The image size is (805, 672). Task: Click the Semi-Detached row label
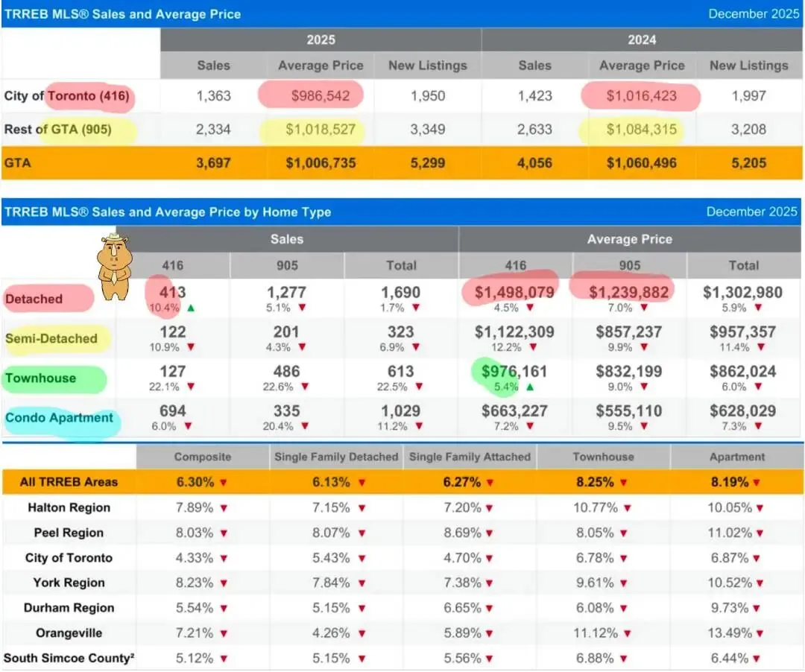click(x=51, y=338)
